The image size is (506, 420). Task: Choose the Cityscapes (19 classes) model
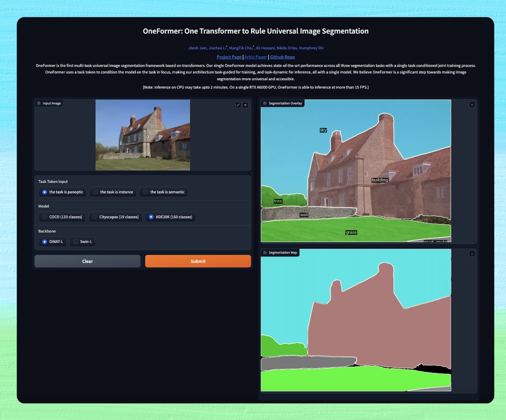pos(95,217)
